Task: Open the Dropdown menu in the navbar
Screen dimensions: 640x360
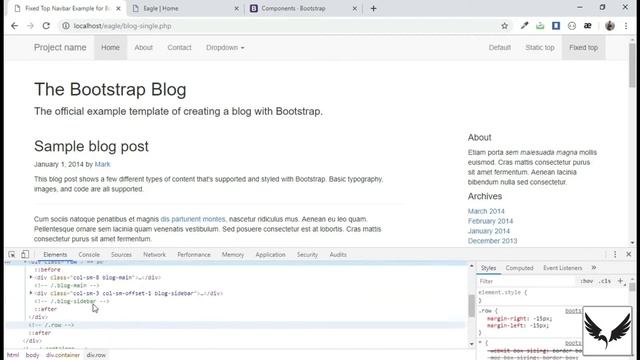Action: coord(225,47)
